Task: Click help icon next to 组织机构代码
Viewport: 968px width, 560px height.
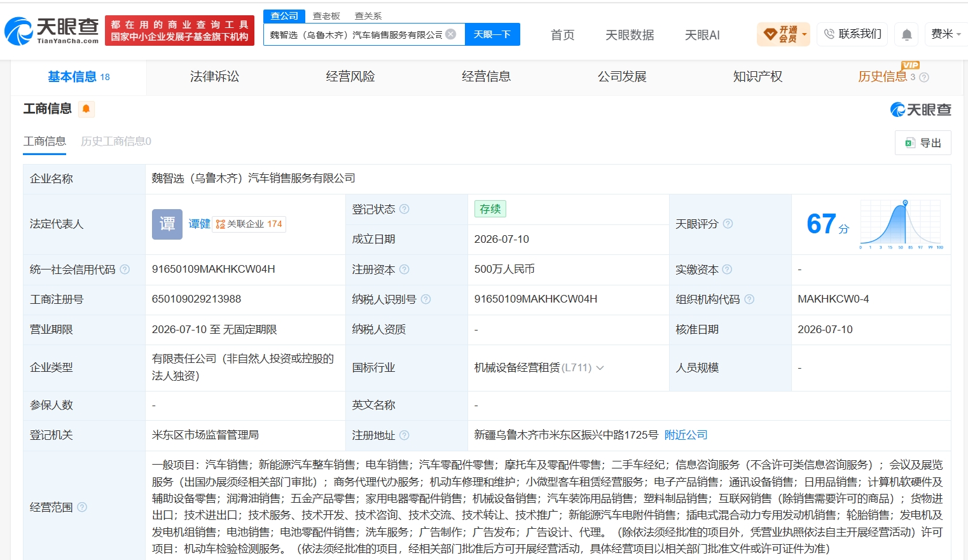Action: 749,299
